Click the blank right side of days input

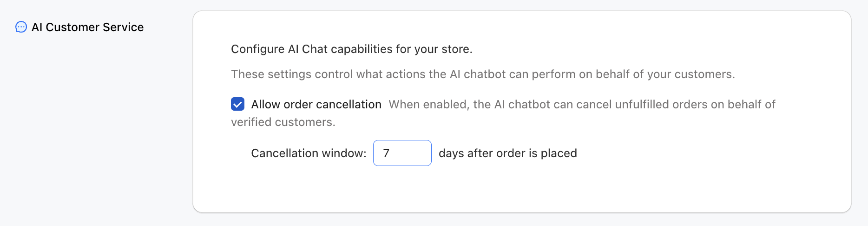(416, 153)
